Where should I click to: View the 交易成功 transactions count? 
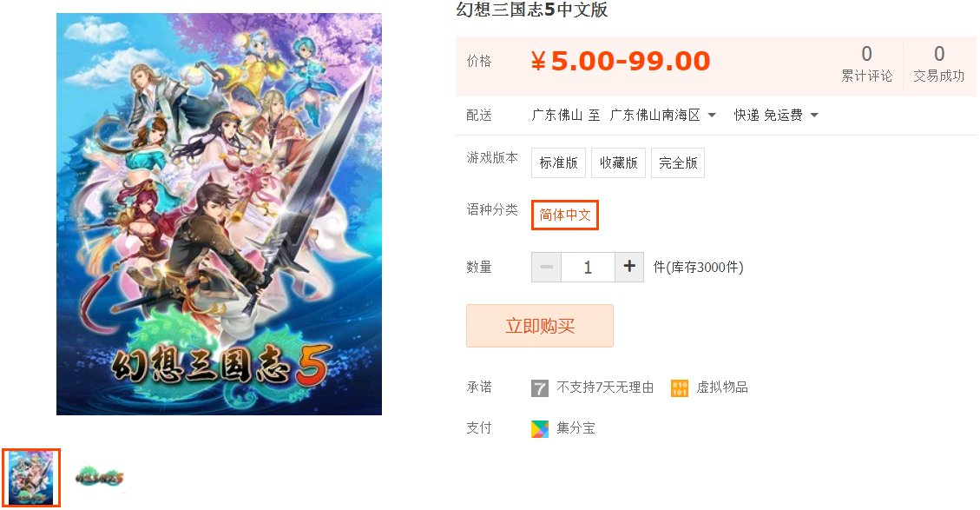[938, 63]
